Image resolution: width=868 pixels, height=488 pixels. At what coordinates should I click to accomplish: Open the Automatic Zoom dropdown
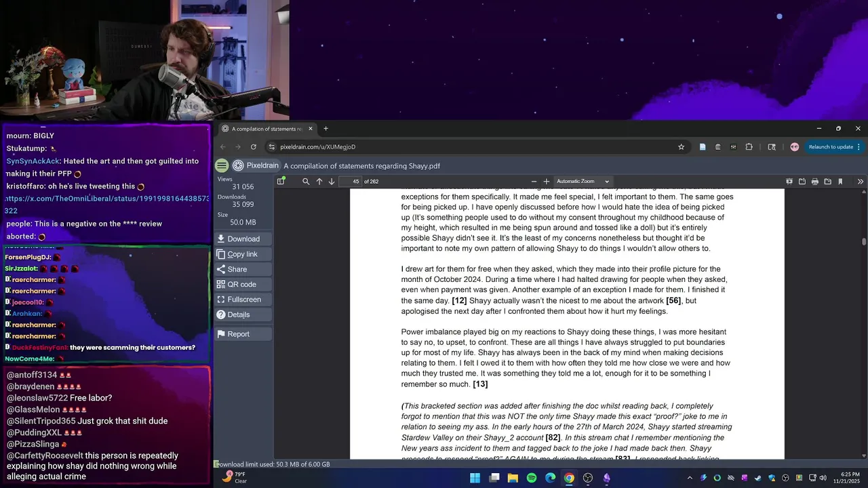pyautogui.click(x=583, y=181)
